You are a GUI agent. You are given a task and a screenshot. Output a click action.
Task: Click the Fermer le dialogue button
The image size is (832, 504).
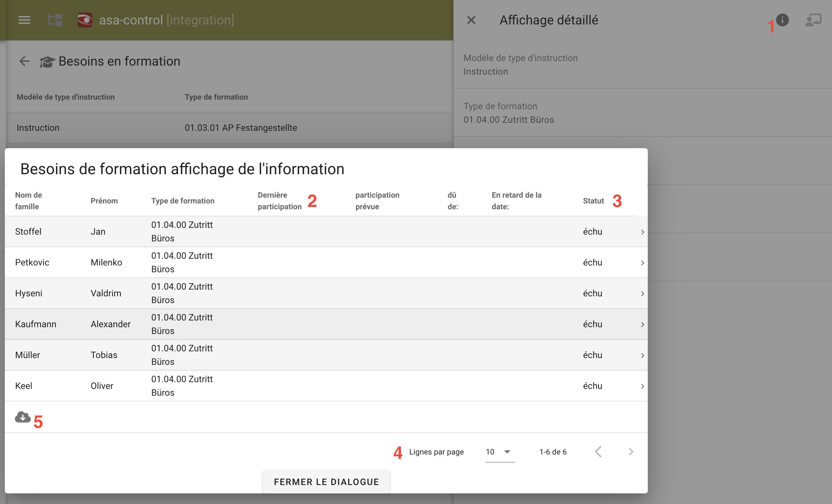326,482
